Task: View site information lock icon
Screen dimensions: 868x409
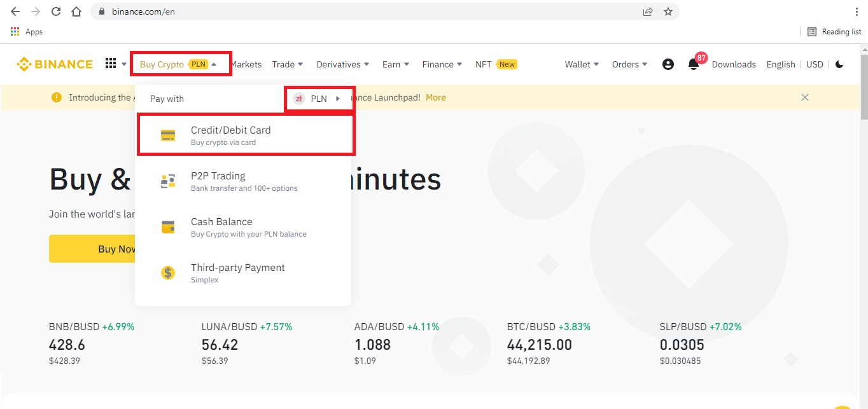Action: tap(101, 11)
